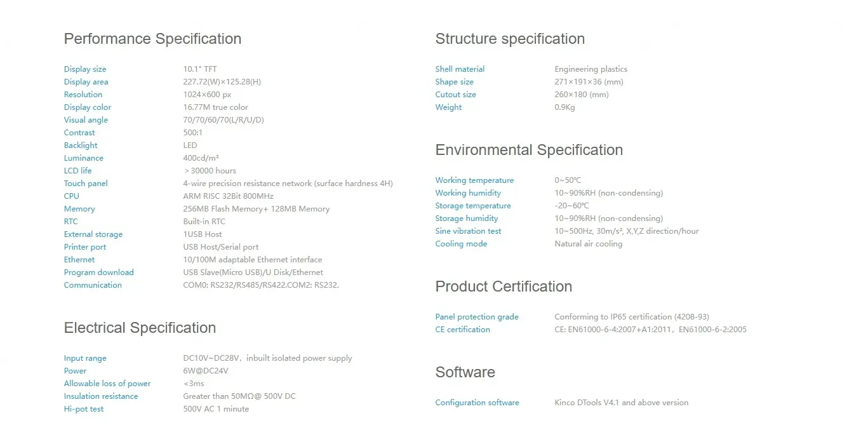Click the Cooling mode label

pos(461,244)
